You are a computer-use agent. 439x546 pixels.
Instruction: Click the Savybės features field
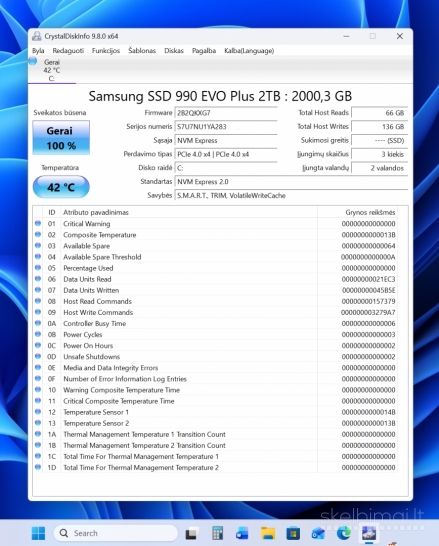click(291, 195)
